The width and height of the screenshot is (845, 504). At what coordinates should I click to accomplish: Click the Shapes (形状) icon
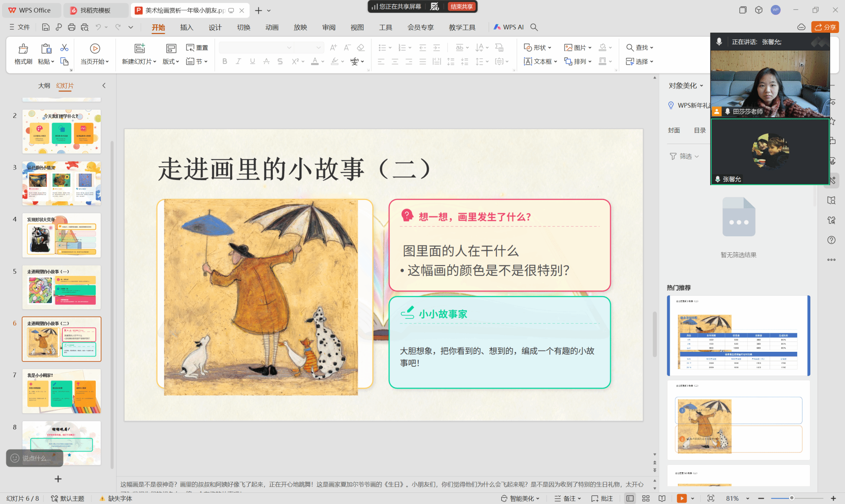point(528,47)
